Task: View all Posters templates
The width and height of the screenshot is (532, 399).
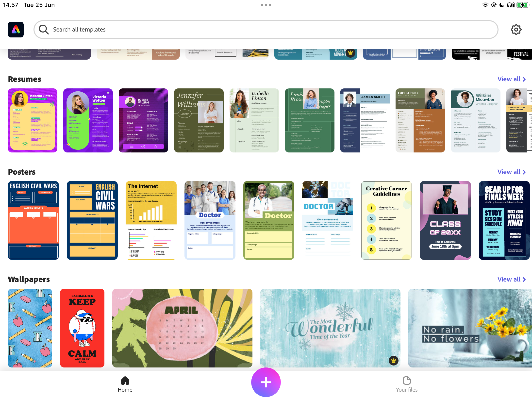Action: tap(512, 172)
